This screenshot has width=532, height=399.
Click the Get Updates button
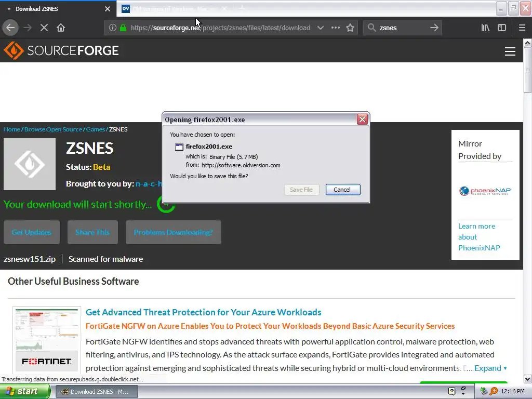32,232
